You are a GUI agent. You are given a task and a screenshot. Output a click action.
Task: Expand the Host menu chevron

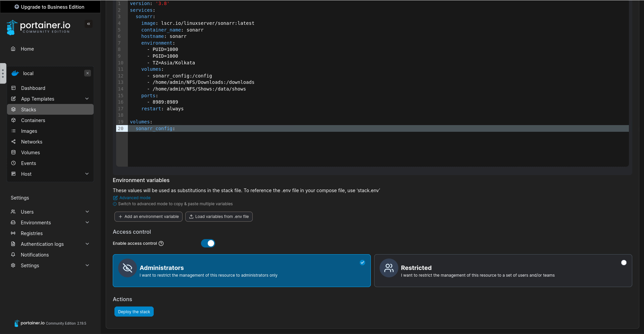pyautogui.click(x=87, y=174)
